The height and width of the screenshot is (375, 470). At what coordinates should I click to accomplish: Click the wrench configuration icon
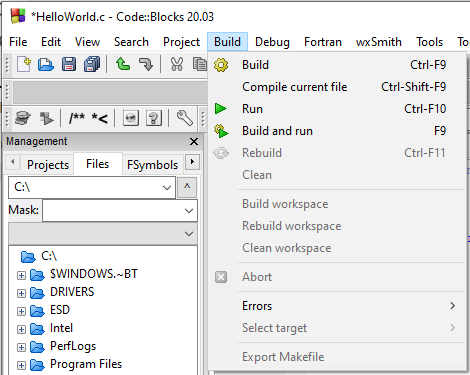point(185,118)
